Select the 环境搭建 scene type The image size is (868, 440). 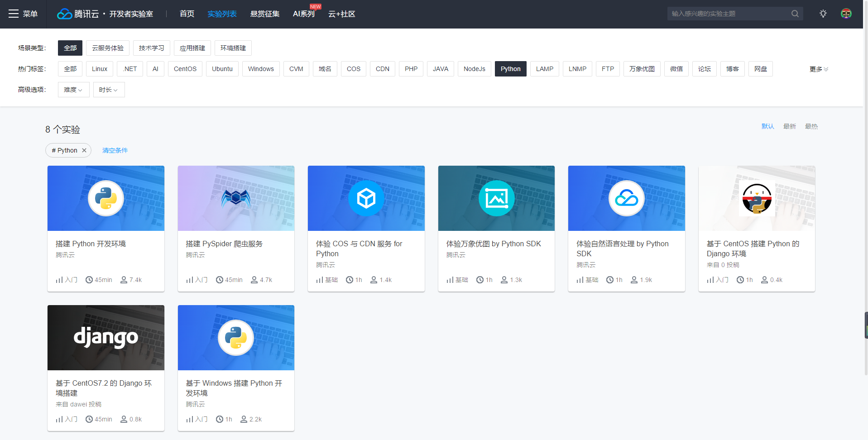[233, 48]
